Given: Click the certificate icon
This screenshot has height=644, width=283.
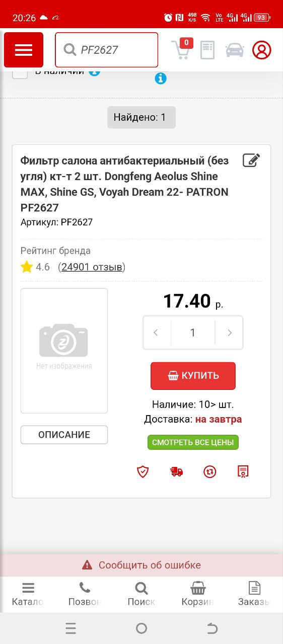Looking at the screenshot, I should coord(243,471).
